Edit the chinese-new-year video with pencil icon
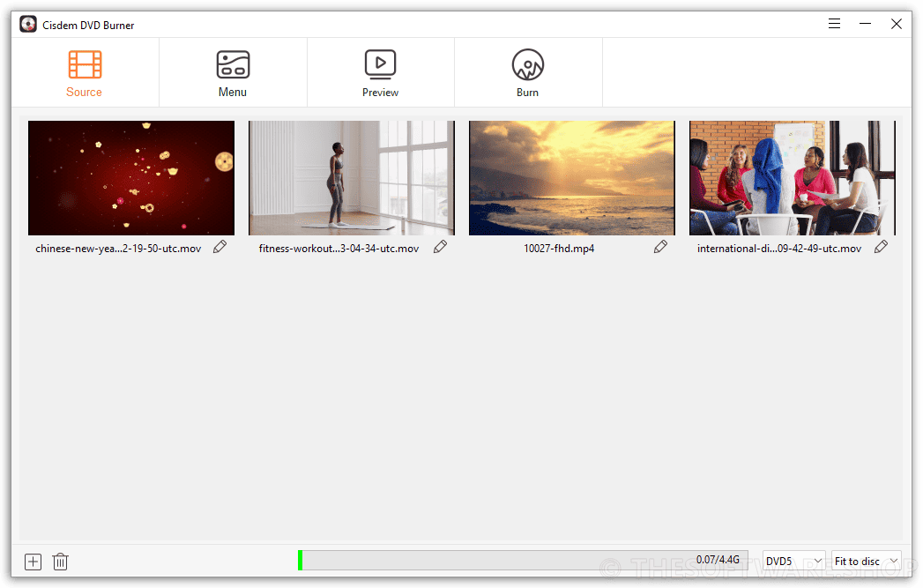Image resolution: width=923 pixels, height=588 pixels. pyautogui.click(x=220, y=247)
